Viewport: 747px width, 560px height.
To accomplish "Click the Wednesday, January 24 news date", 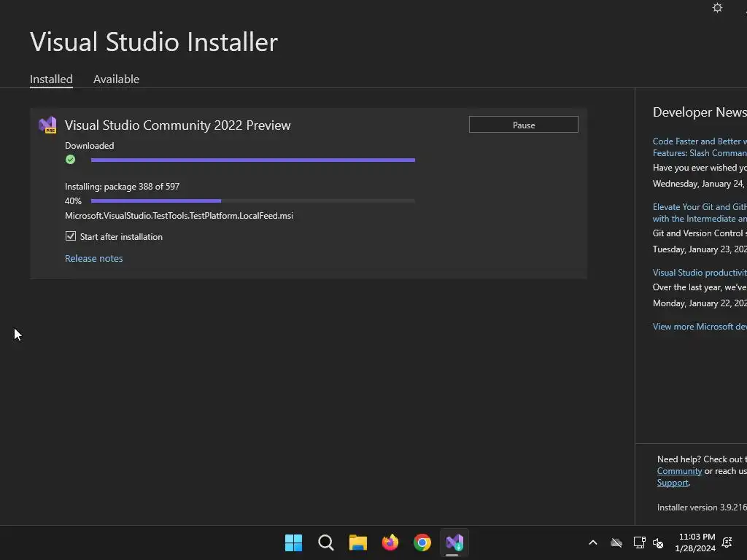I will tap(698, 183).
